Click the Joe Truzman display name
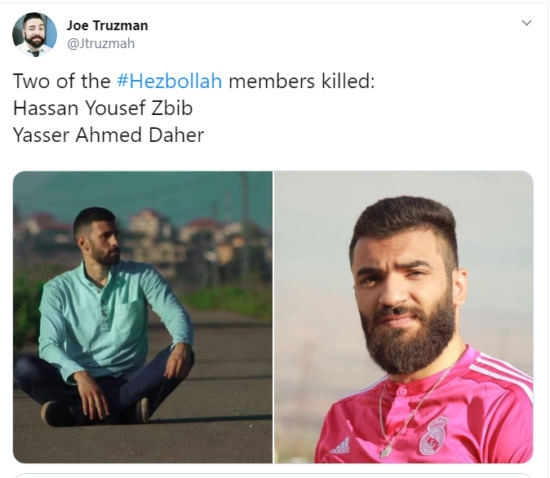550x478 pixels. click(107, 25)
